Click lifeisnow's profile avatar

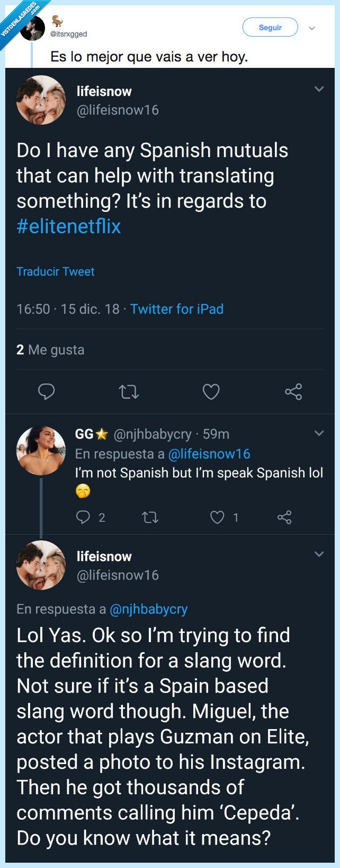point(41,100)
